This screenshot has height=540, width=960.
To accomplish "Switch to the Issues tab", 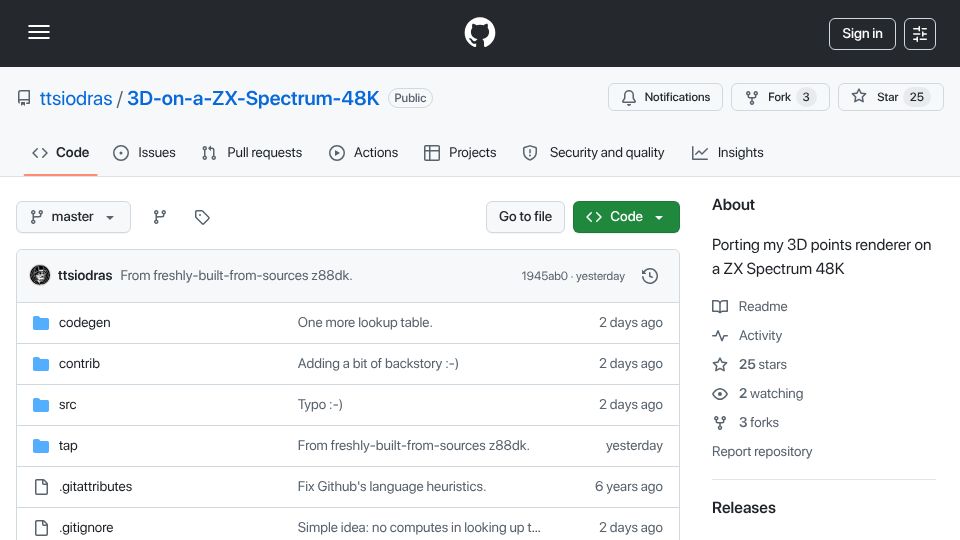I will click(144, 152).
